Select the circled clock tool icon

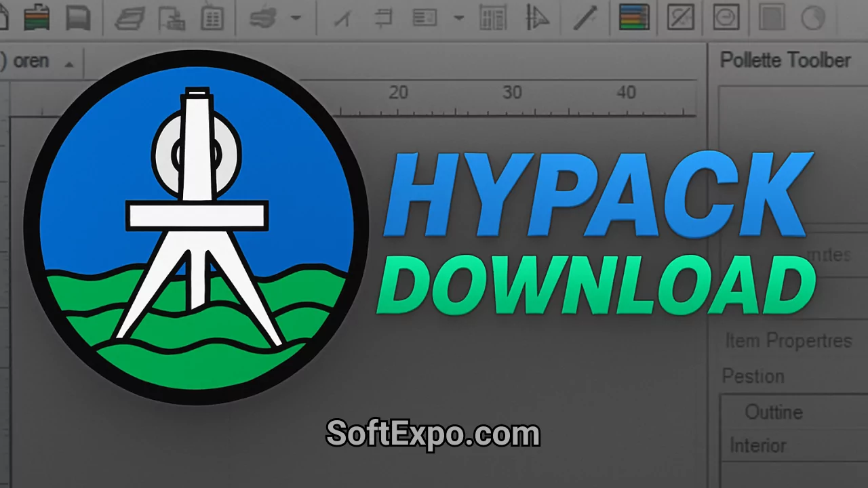point(726,18)
